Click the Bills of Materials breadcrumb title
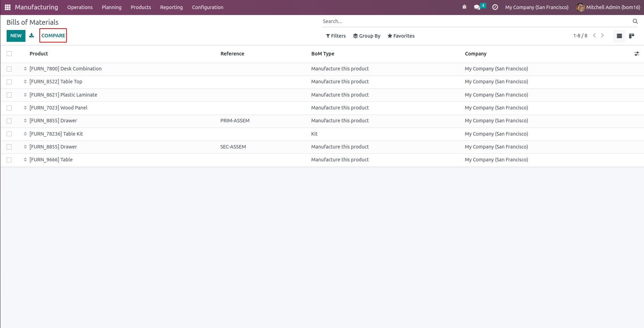The width and height of the screenshot is (644, 328). [32, 22]
